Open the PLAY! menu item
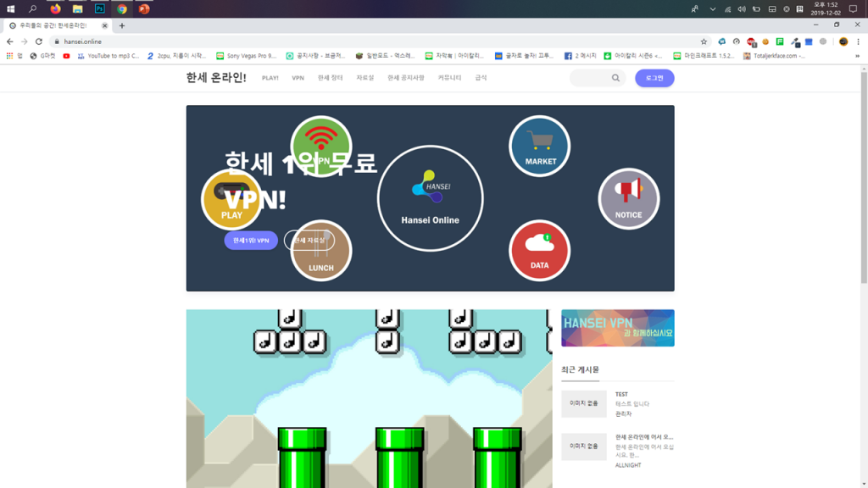The image size is (868, 488). pyautogui.click(x=270, y=78)
